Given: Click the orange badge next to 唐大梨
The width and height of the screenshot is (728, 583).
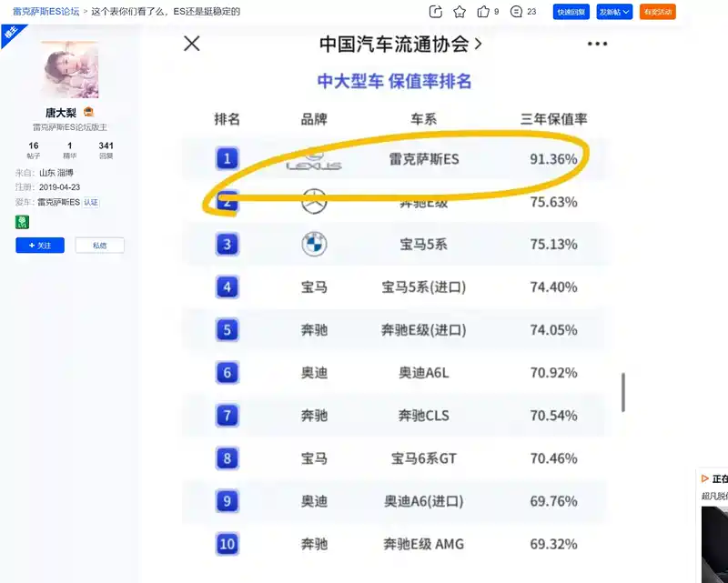Looking at the screenshot, I should [88, 112].
